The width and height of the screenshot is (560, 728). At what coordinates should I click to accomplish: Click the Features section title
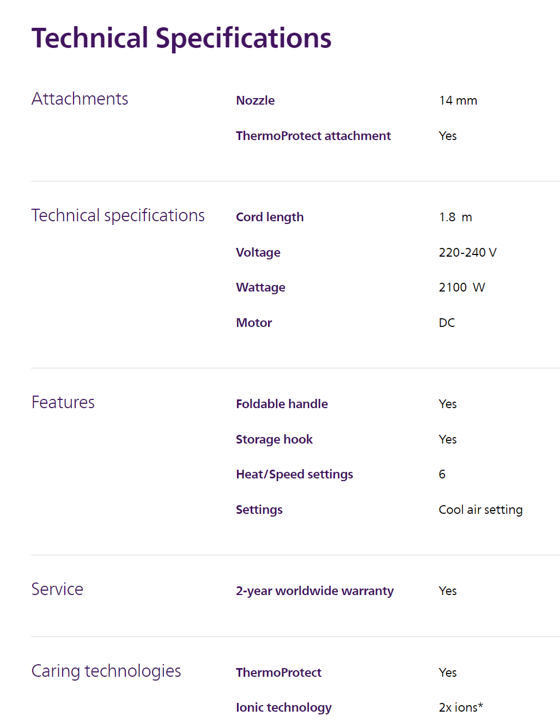point(63,402)
